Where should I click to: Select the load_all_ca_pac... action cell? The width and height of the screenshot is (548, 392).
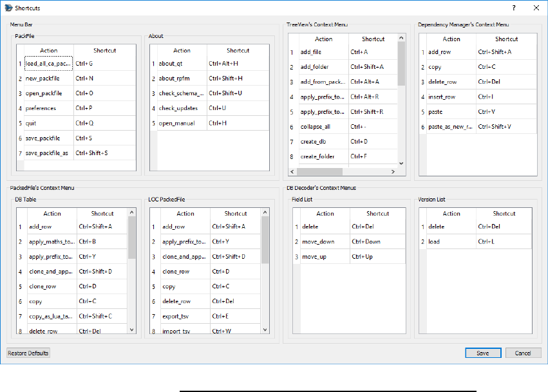click(x=48, y=63)
